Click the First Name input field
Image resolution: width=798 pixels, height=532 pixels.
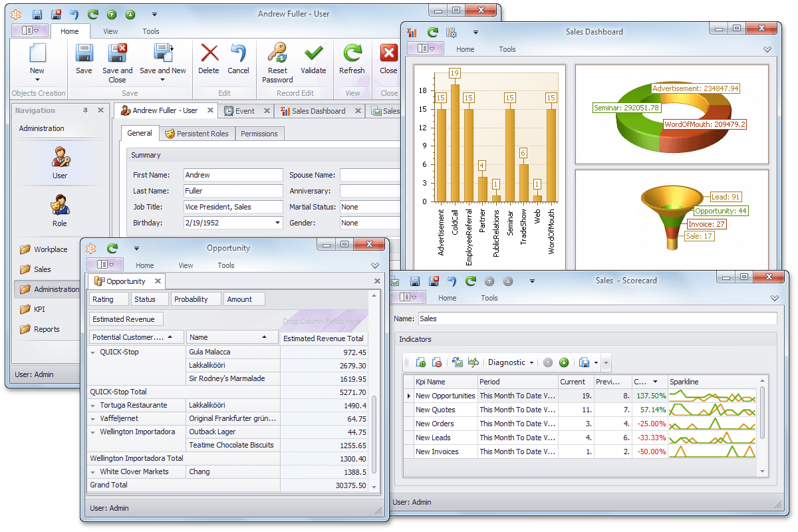(233, 175)
